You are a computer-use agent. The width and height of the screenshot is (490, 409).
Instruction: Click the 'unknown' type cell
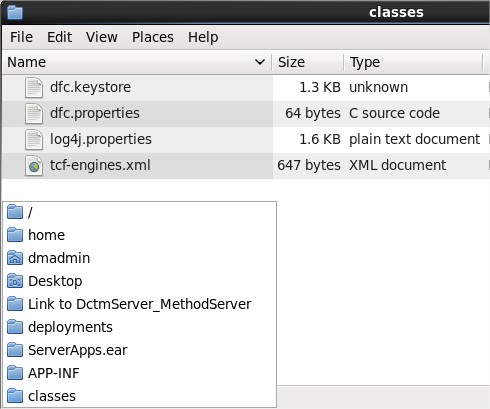pos(378,87)
